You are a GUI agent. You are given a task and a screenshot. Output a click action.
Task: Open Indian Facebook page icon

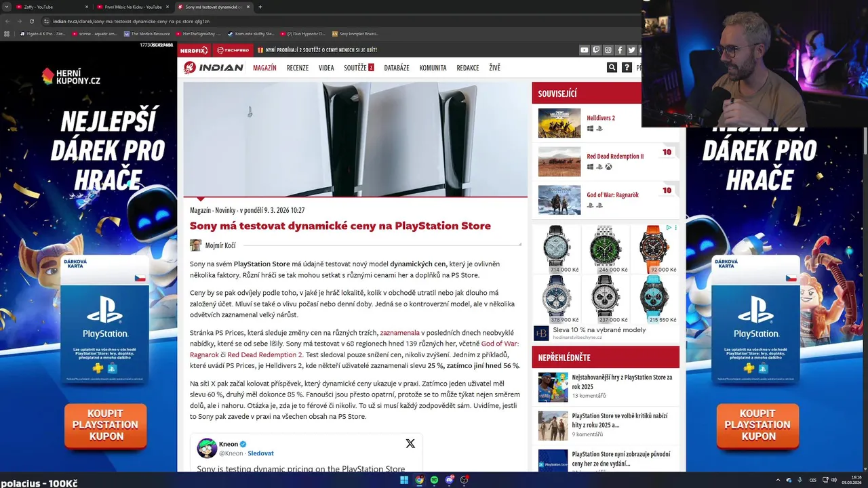(620, 50)
